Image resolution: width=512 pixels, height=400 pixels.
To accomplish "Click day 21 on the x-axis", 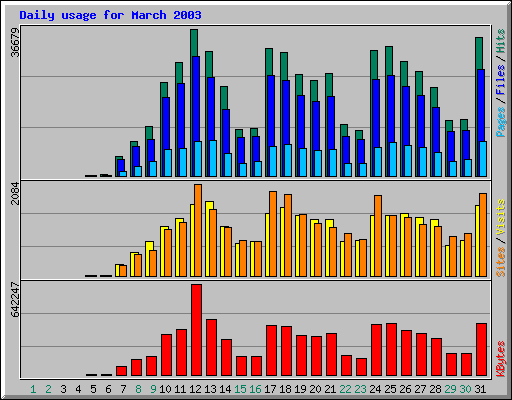I will 330,389.
